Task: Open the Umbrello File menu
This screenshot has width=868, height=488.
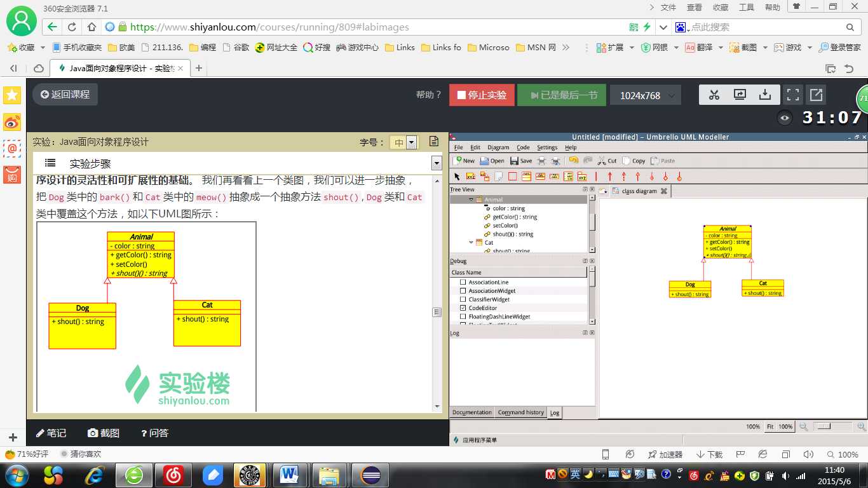Action: click(x=458, y=147)
